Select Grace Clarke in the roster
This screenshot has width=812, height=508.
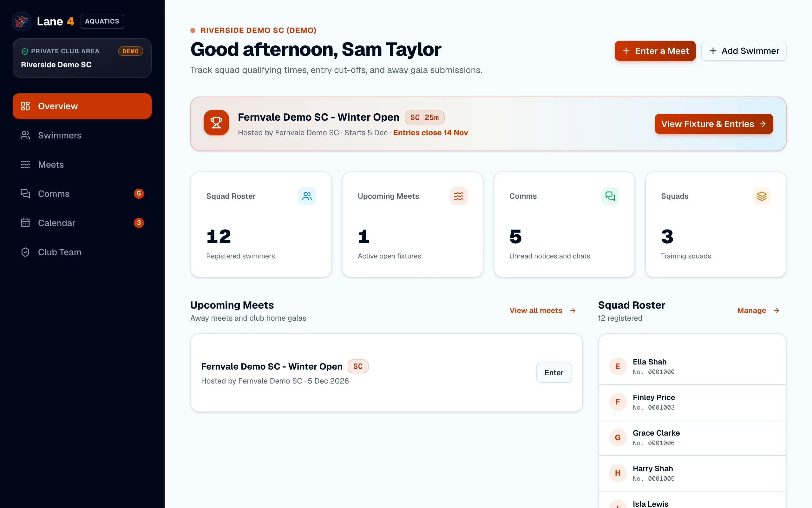[692, 438]
